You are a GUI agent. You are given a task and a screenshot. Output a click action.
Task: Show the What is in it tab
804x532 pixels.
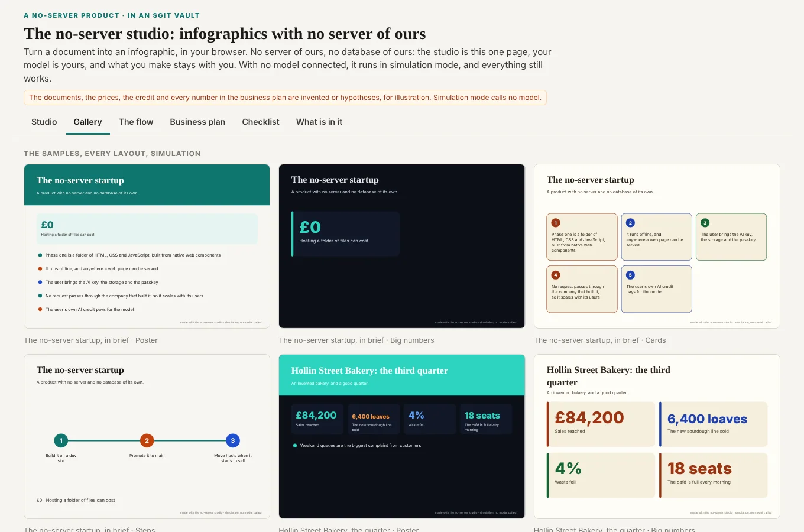point(319,122)
